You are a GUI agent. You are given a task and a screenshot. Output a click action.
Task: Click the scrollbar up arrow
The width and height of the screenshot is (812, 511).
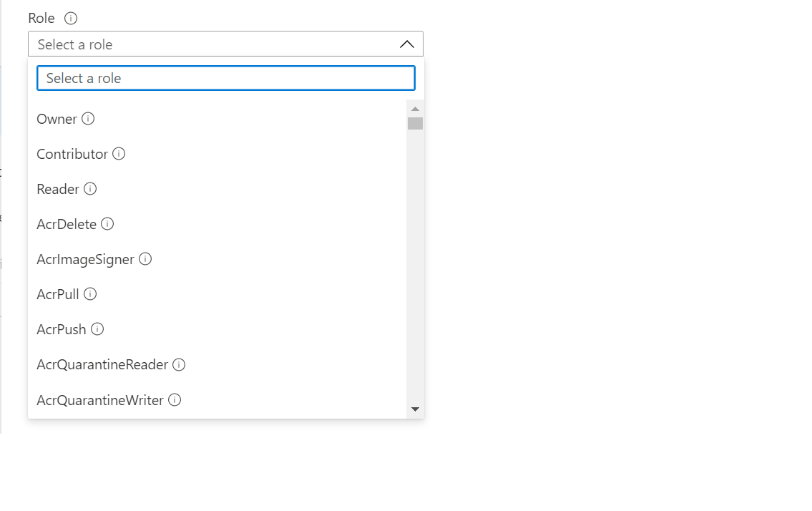point(415,107)
